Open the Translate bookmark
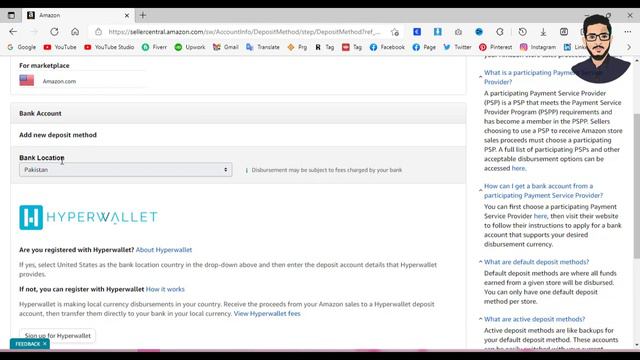 pos(263,47)
